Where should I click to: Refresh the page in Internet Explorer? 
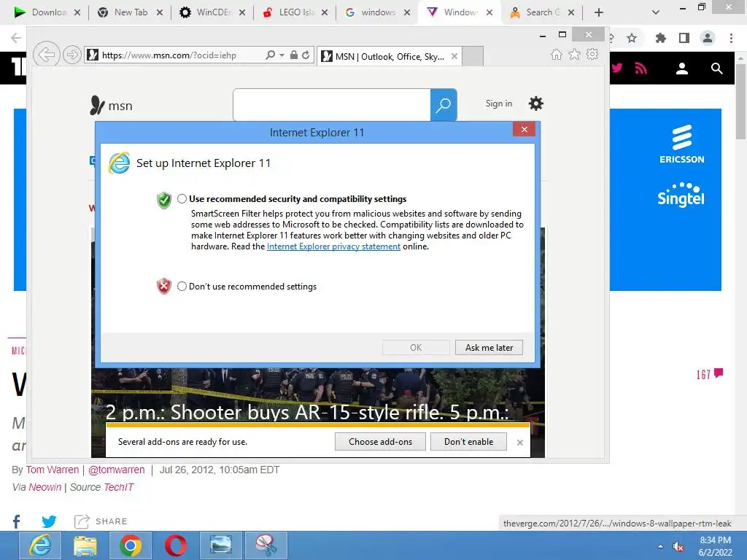point(306,55)
